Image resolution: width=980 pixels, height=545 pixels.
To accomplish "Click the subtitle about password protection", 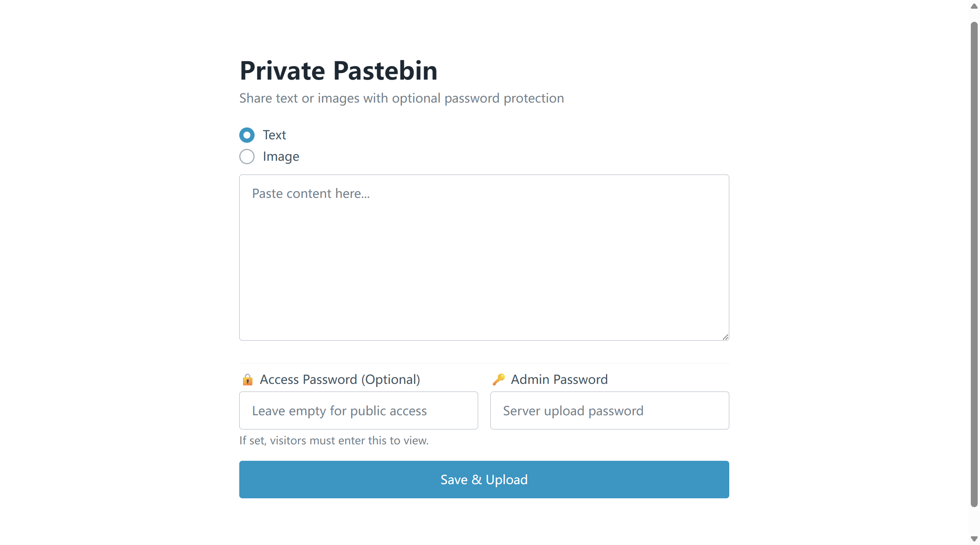I will point(401,98).
